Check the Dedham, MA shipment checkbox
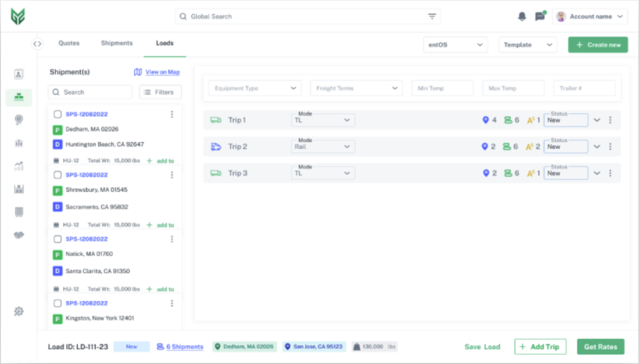 tap(57, 114)
